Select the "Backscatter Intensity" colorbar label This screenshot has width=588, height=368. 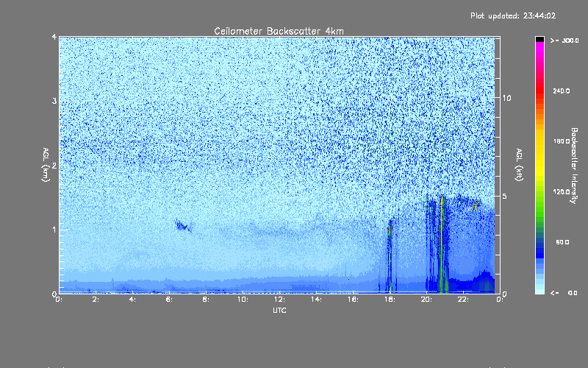(574, 166)
